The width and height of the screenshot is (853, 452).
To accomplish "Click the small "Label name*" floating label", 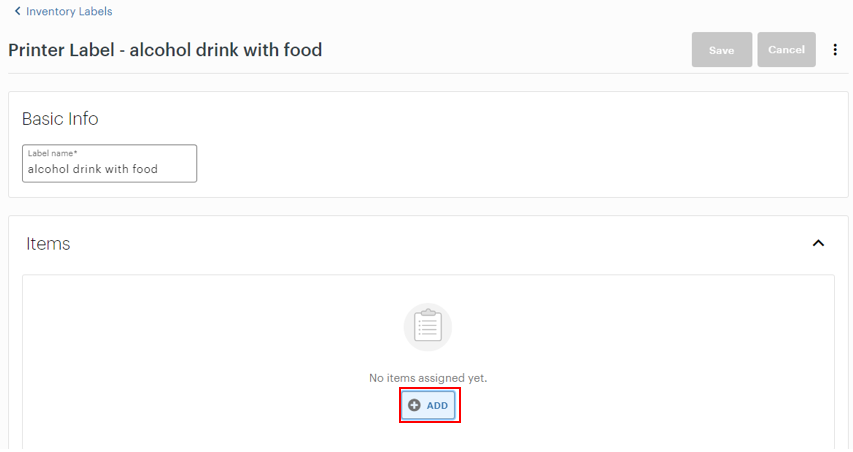I will tap(53, 154).
